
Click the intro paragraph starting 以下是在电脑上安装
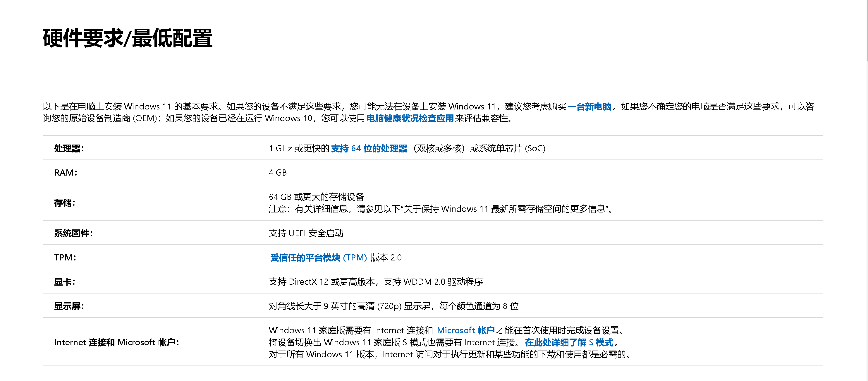click(429, 112)
